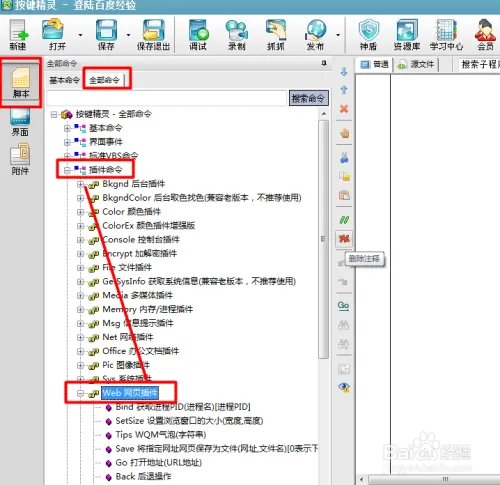Click the green comment slashes icon
The image size is (500, 485).
click(x=344, y=220)
